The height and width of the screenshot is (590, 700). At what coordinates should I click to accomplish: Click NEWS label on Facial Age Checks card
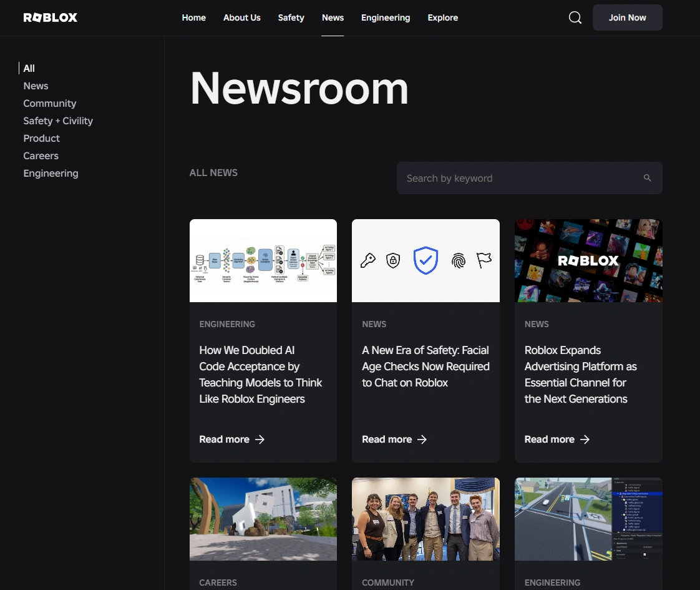[374, 324]
